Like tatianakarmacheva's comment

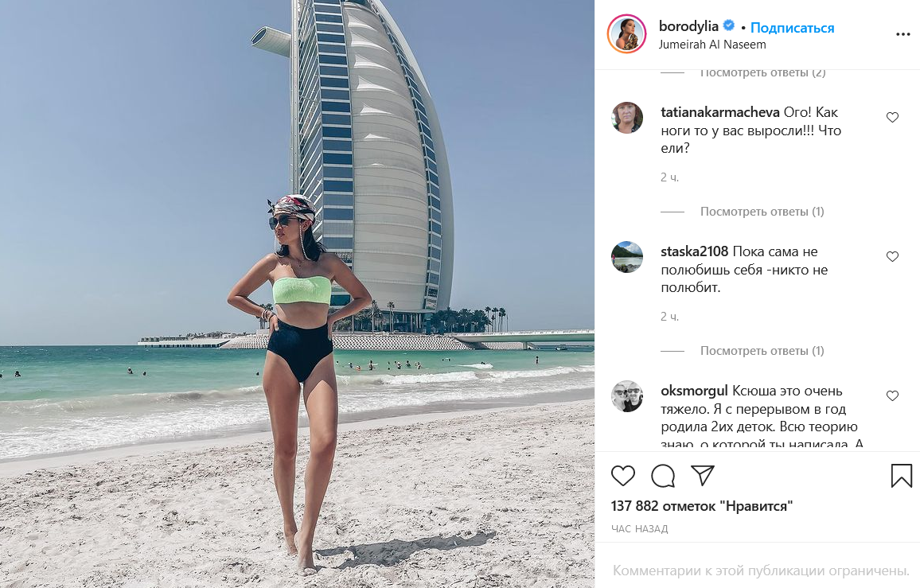pos(892,118)
